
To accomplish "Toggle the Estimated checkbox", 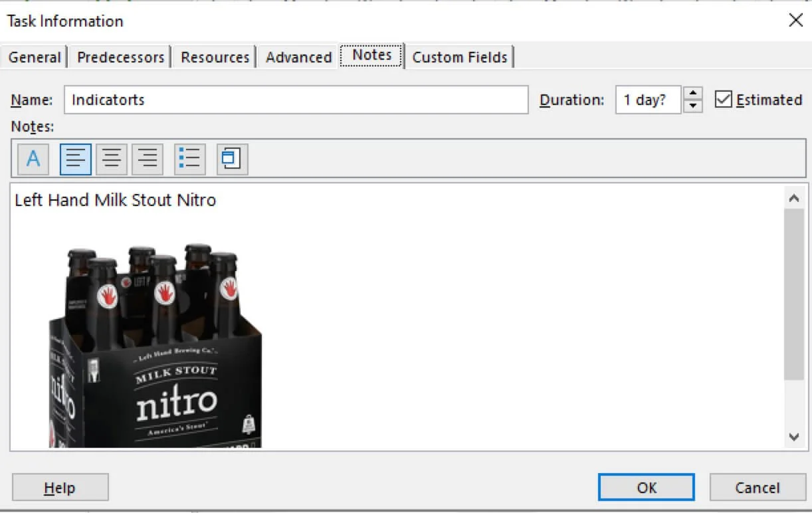I will (x=723, y=100).
